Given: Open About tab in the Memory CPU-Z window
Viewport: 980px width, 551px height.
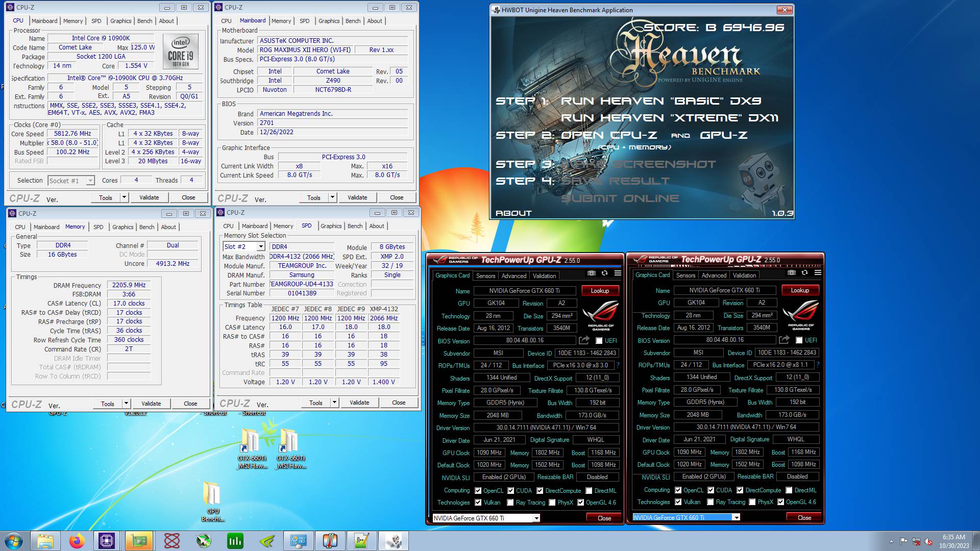Looking at the screenshot, I should (168, 227).
